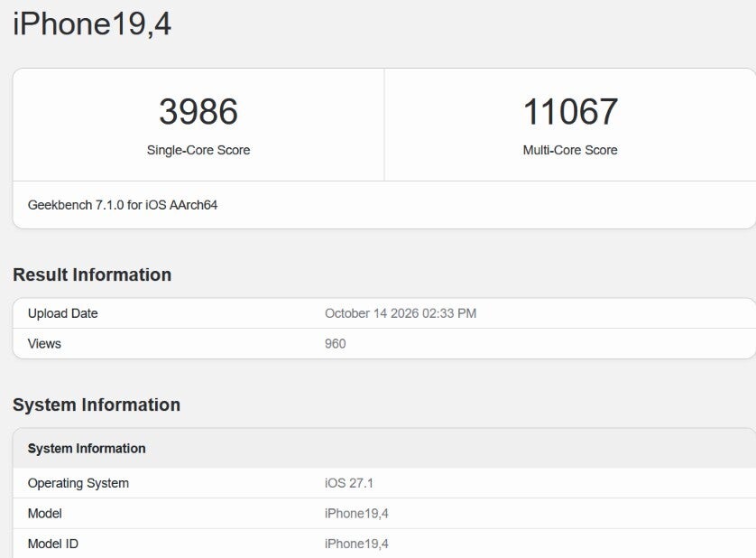The height and width of the screenshot is (558, 756).
Task: Click the Model row label
Action: (x=45, y=514)
